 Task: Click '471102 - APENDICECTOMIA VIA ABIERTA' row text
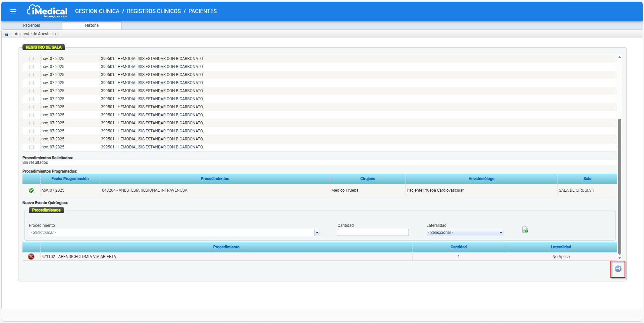[x=79, y=257]
